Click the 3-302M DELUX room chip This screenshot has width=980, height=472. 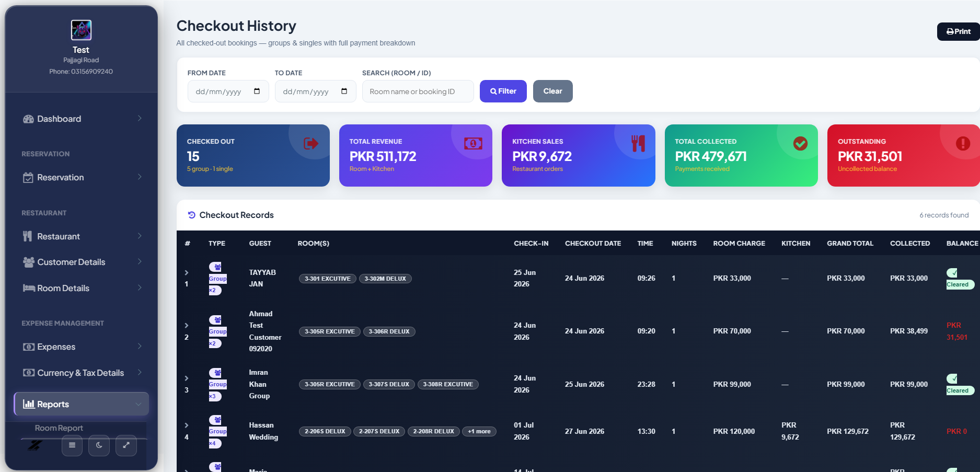385,279
